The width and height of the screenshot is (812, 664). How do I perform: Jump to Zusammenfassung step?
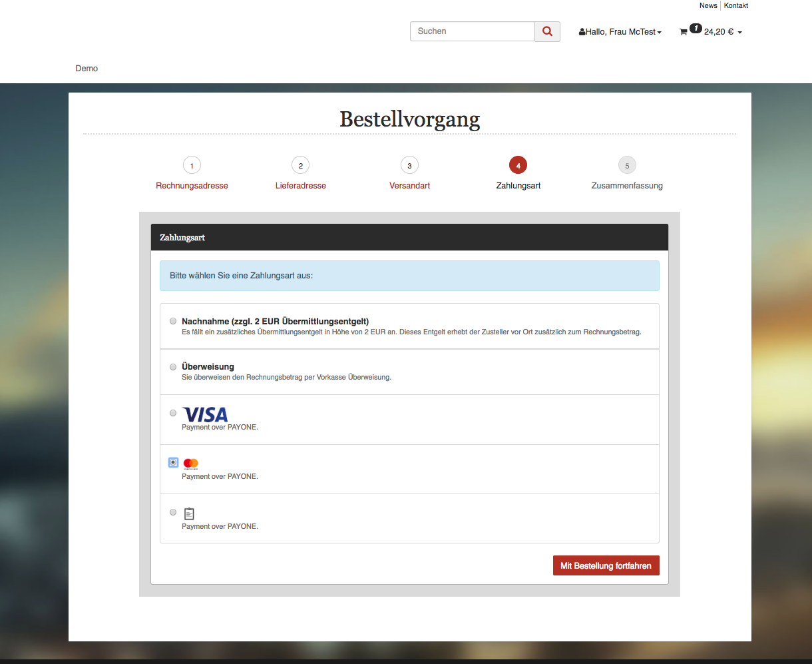[x=627, y=186]
